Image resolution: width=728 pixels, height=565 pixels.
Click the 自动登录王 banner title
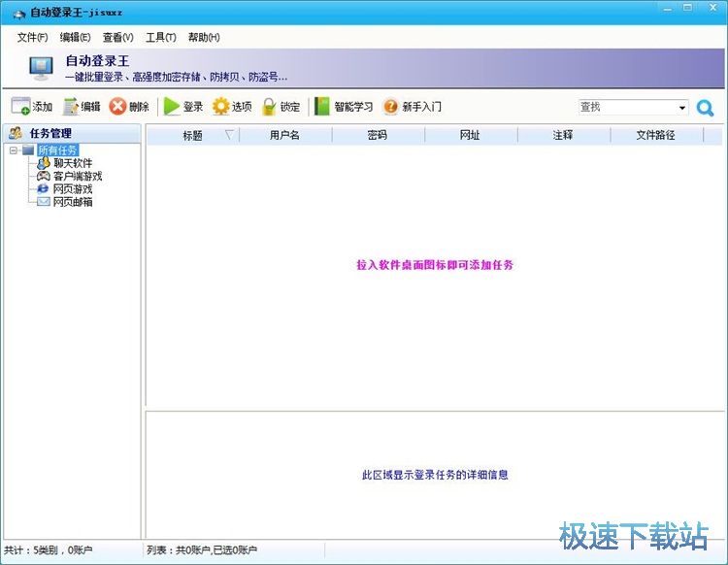[97, 61]
